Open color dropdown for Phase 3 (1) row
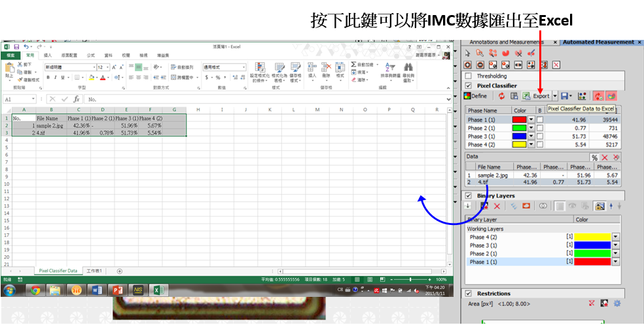This screenshot has height=325, width=644. (x=531, y=136)
